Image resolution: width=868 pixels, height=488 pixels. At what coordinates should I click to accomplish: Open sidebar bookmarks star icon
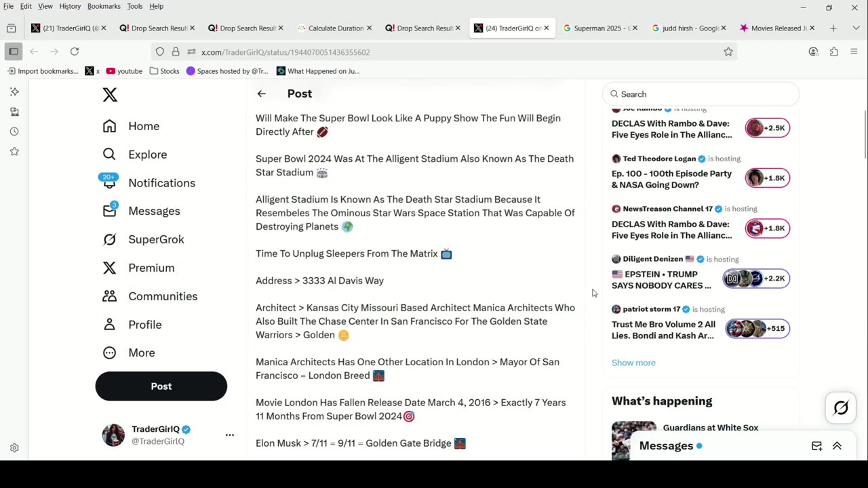click(14, 152)
